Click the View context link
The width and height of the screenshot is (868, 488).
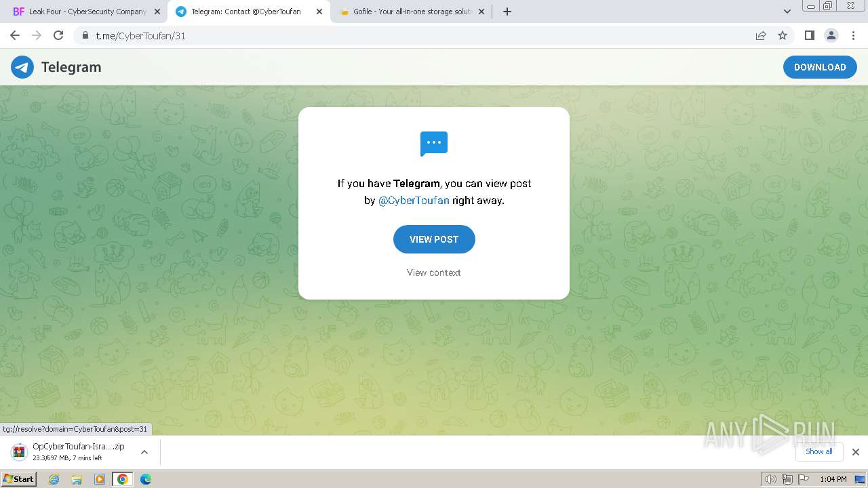(434, 272)
